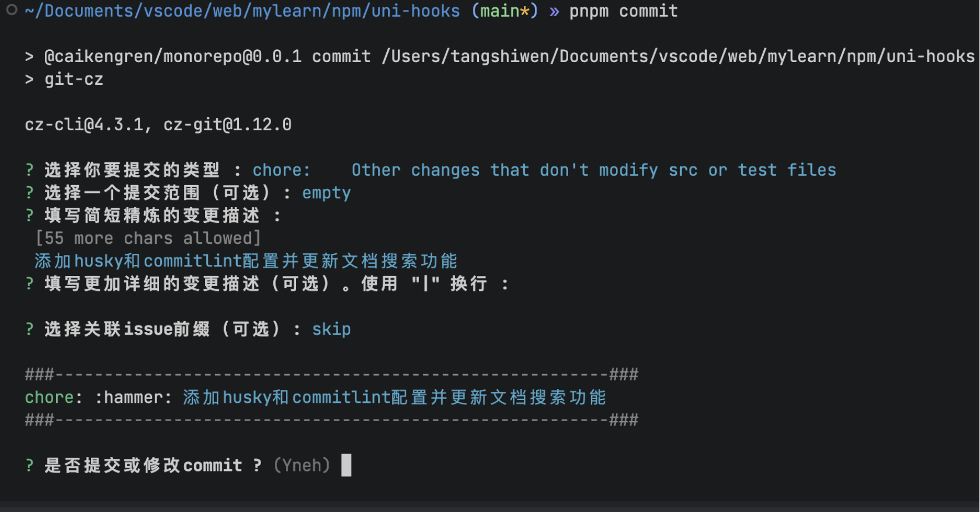Click the selected chore: commit type answer
980x512 pixels.
[x=281, y=170]
